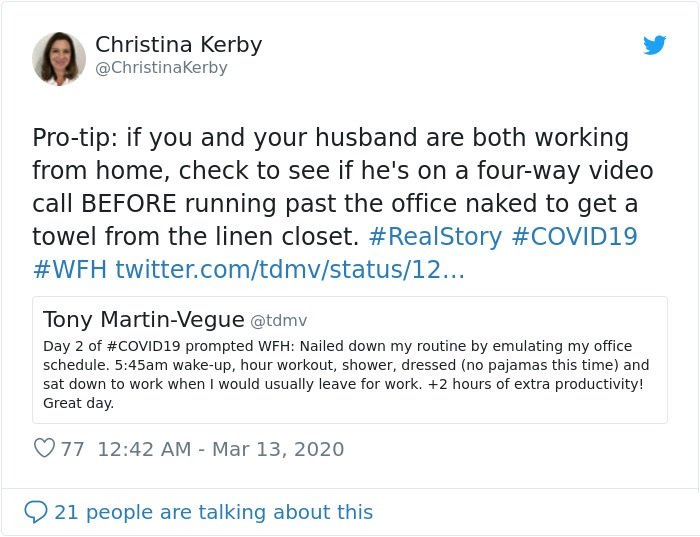Viewport: 700px width, 537px height.
Task: Visit the @ChristinaKerby handle link
Action: (161, 68)
